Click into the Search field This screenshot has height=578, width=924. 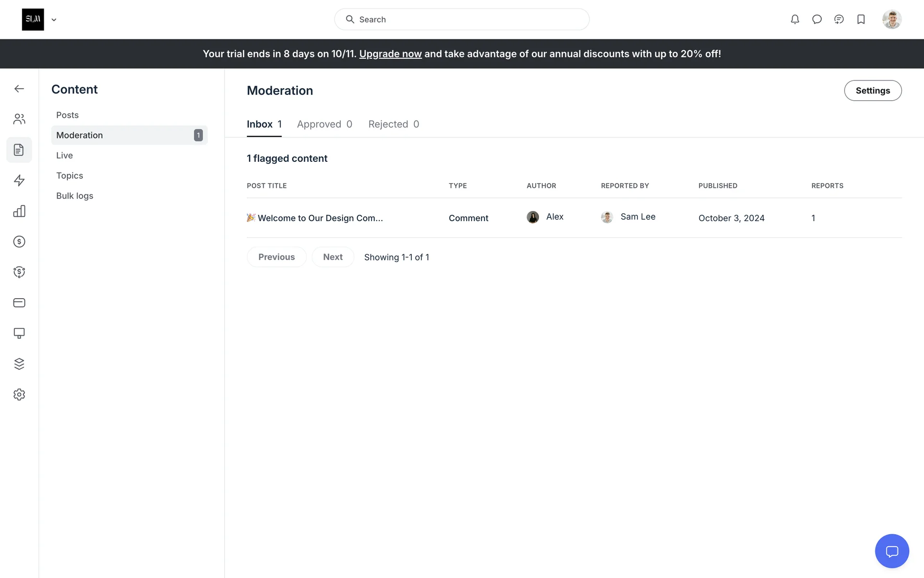coord(462,19)
